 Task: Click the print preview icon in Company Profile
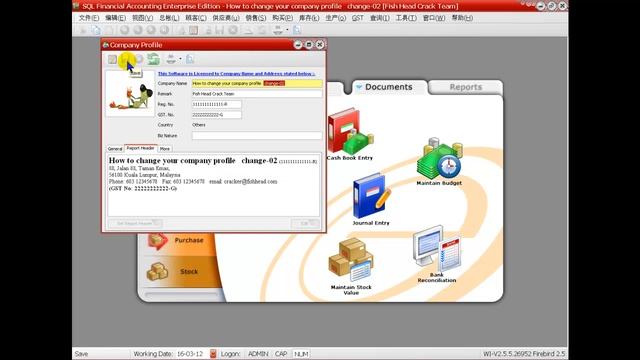pyautogui.click(x=190, y=60)
